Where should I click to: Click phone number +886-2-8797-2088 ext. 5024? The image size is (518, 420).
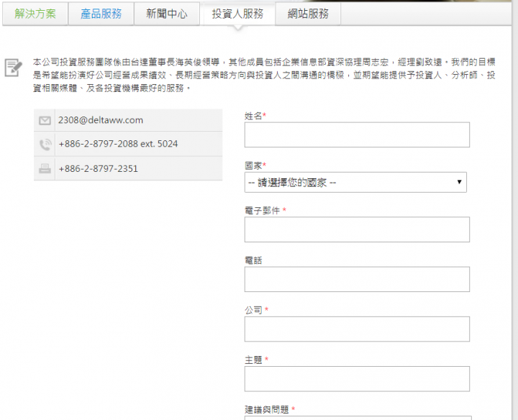pos(118,144)
